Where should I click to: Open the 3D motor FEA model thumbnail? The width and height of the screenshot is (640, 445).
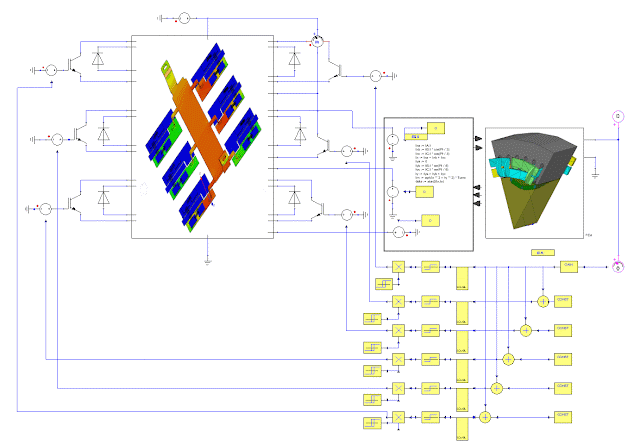coord(534,181)
